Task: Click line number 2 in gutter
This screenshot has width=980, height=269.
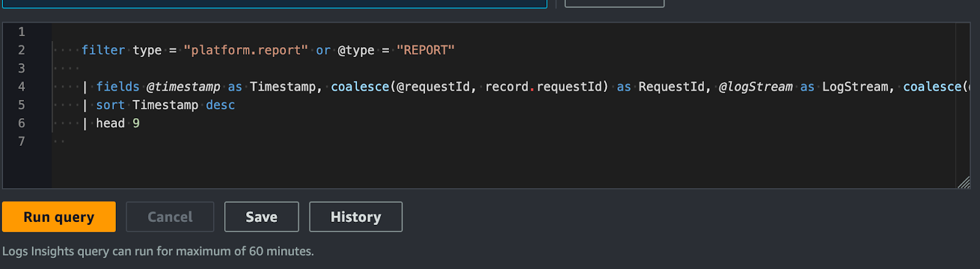Action: (x=21, y=50)
